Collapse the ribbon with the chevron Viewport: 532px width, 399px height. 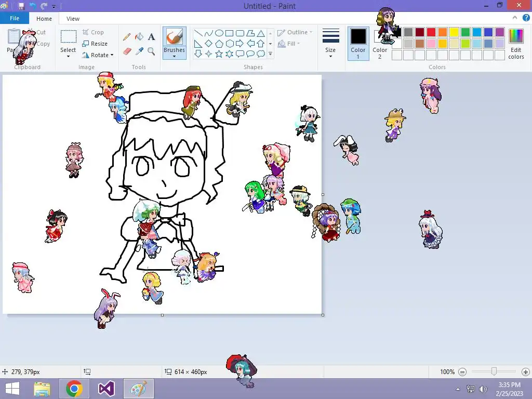(x=515, y=18)
